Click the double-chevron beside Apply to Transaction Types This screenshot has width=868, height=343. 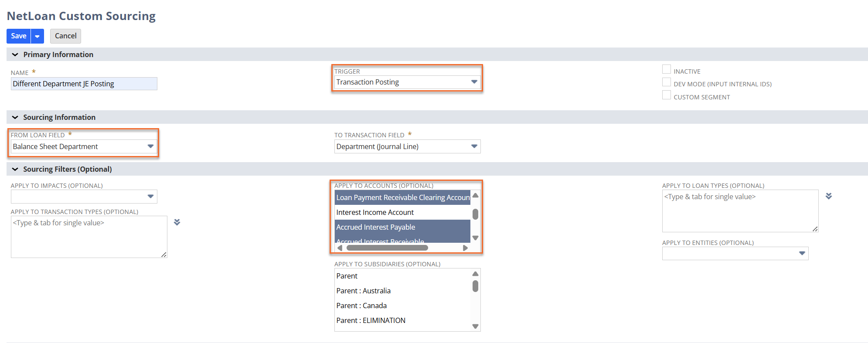coord(177,222)
